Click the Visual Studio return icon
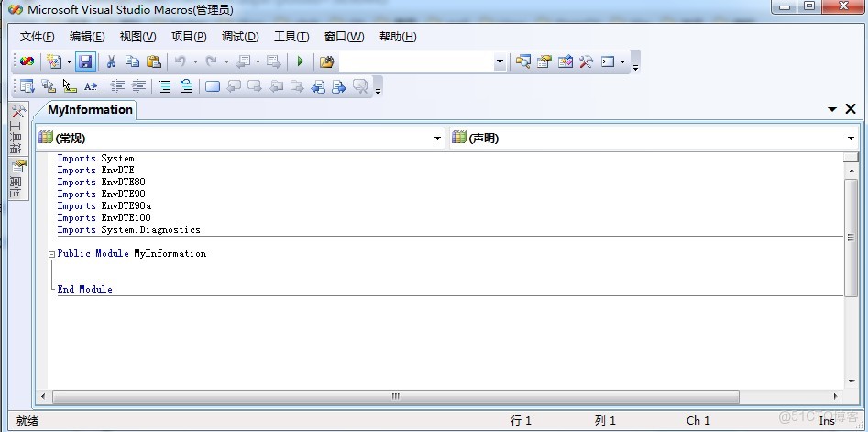Viewport: 868px width, 432px height. (x=27, y=61)
